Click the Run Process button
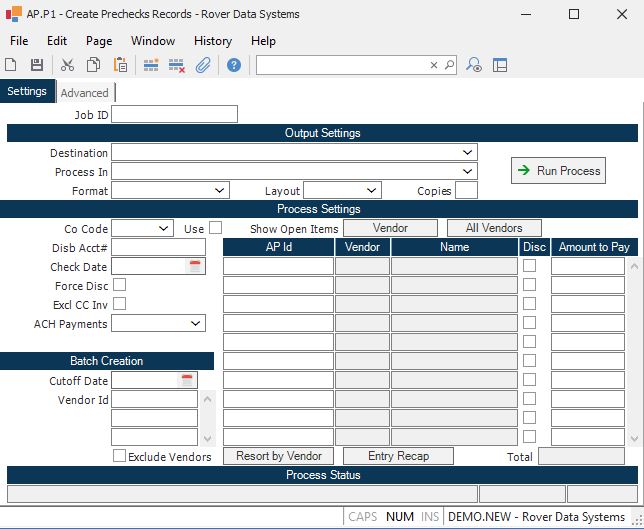The width and height of the screenshot is (644, 529). coord(558,171)
